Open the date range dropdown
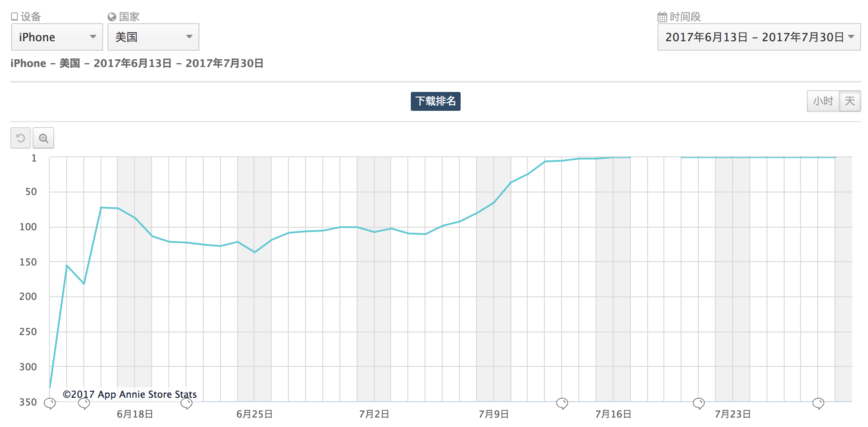This screenshot has width=868, height=427. click(x=759, y=37)
